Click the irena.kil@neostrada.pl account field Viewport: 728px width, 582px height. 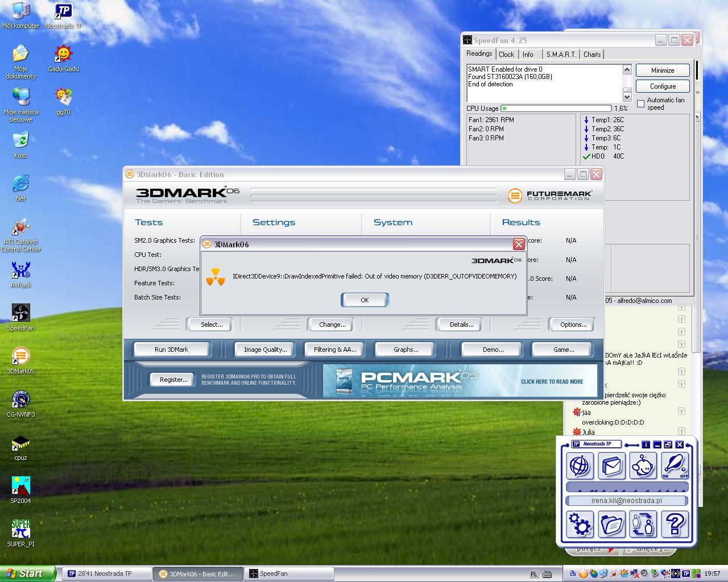coord(627,501)
